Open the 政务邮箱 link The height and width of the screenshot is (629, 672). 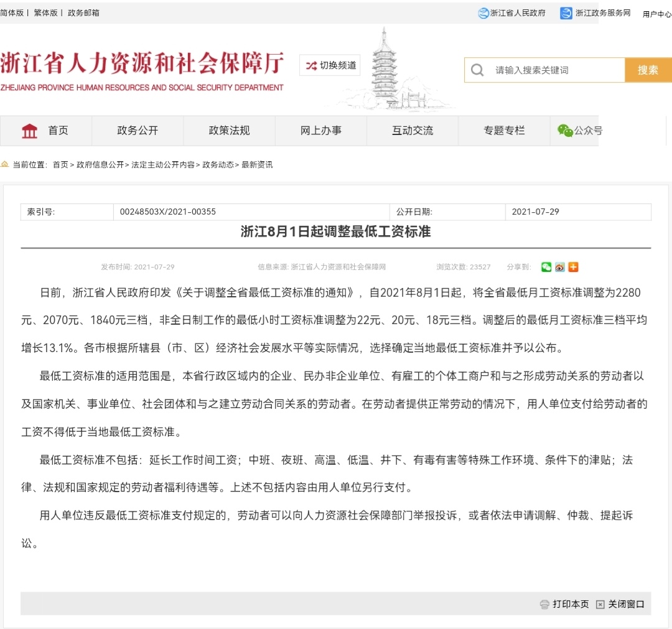pyautogui.click(x=83, y=13)
